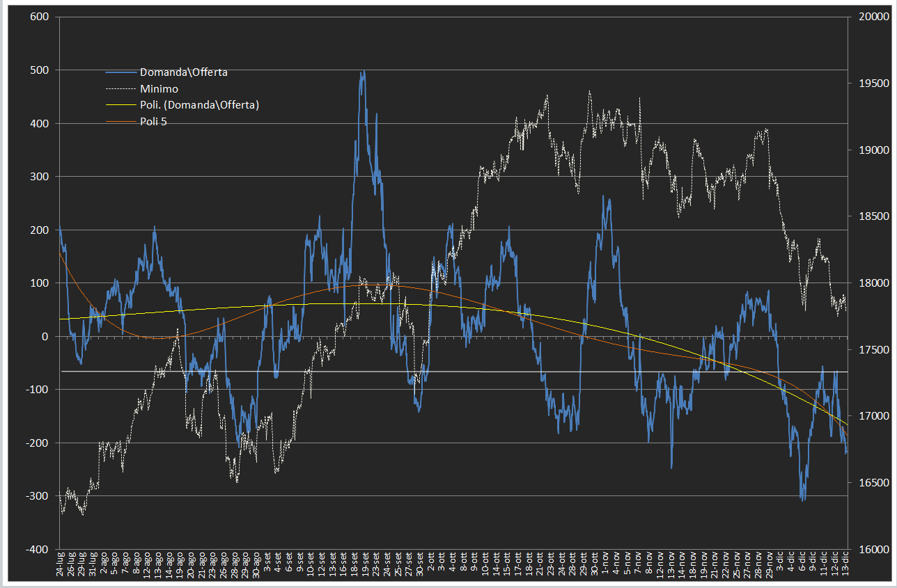This screenshot has width=897, height=588.
Task: Click the 21-ott date label
Action: click(x=539, y=564)
